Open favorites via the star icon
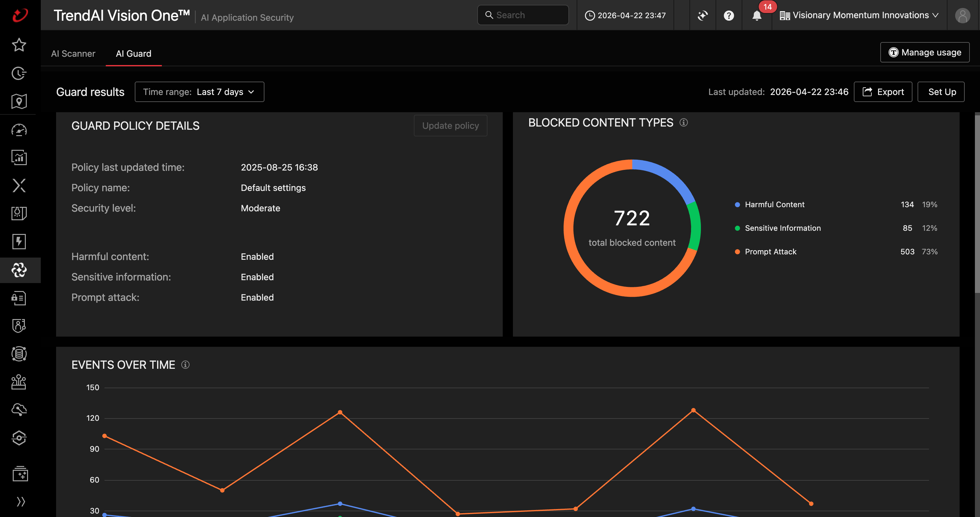The width and height of the screenshot is (980, 517). [x=19, y=45]
